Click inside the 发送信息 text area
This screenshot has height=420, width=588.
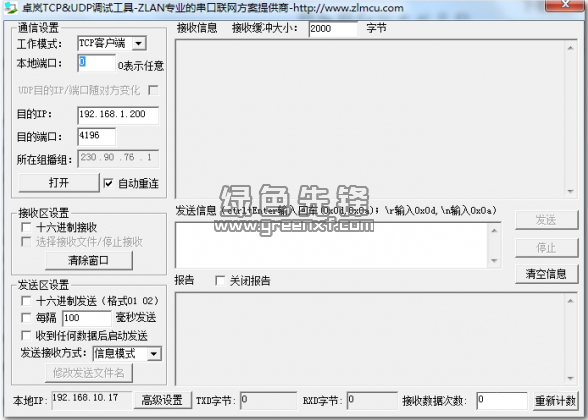click(x=332, y=245)
